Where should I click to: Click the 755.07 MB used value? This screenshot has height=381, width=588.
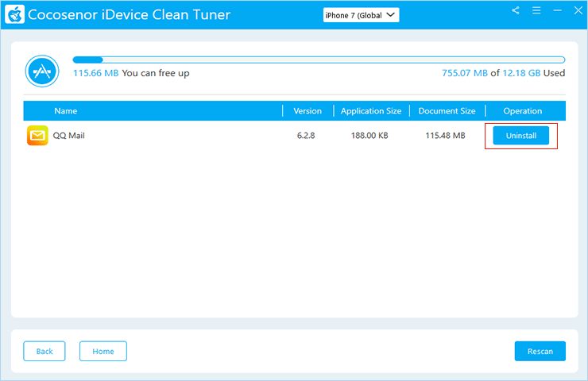point(465,73)
